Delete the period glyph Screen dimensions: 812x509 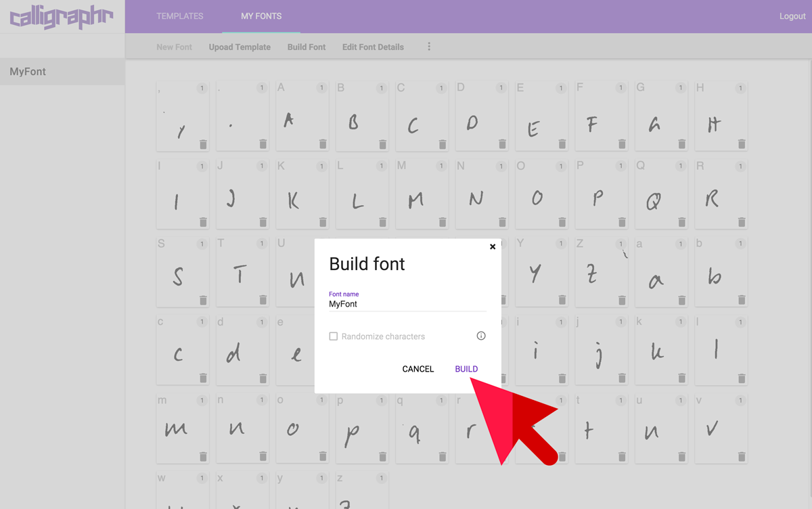[x=263, y=144]
